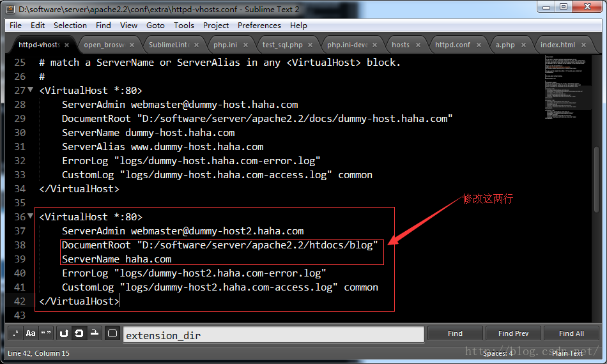Close the a.php tab
The height and width of the screenshot is (364, 607).
pos(523,45)
